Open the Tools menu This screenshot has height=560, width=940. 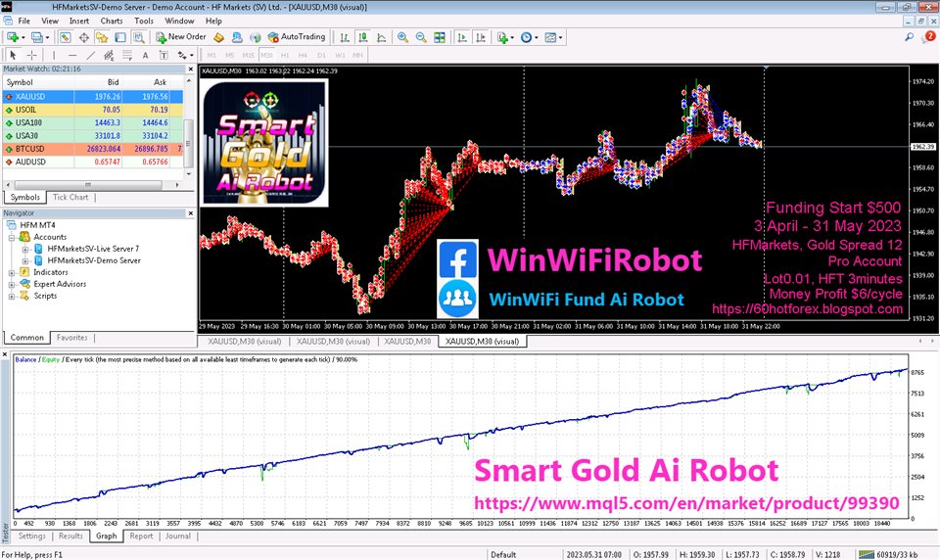[x=144, y=21]
